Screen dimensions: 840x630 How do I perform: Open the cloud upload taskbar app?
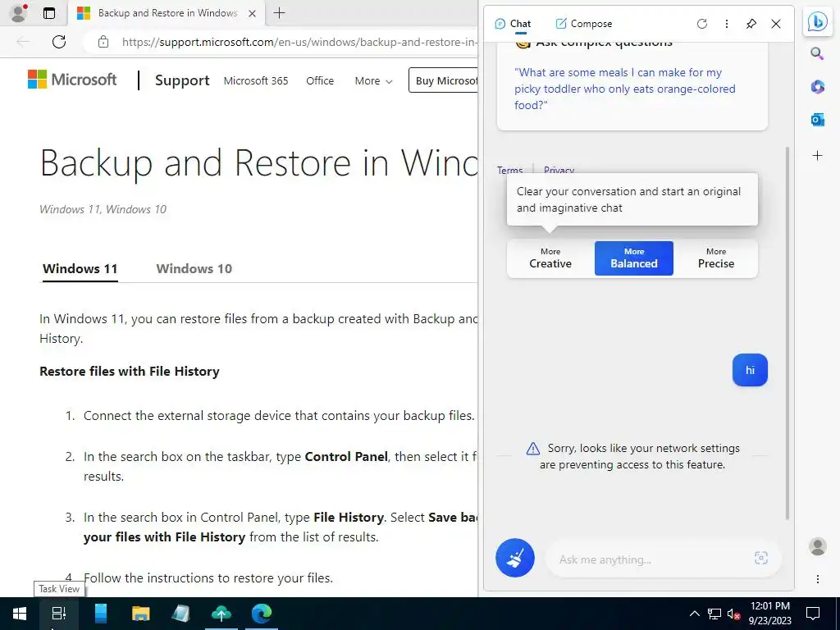point(221,614)
